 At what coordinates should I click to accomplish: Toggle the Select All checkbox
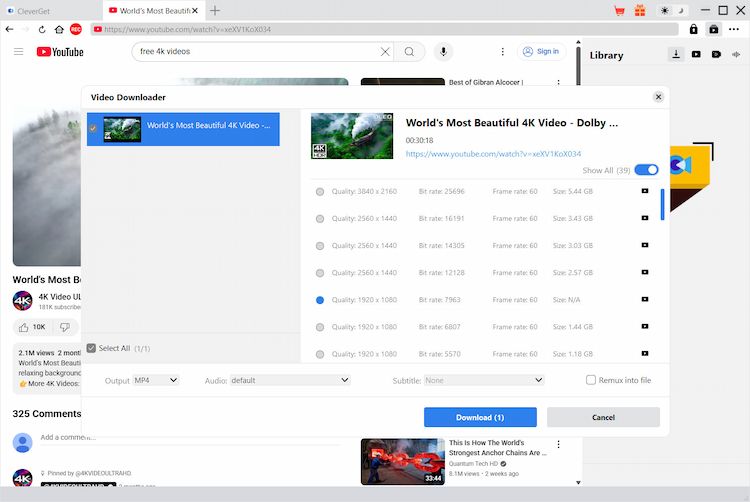coord(92,348)
